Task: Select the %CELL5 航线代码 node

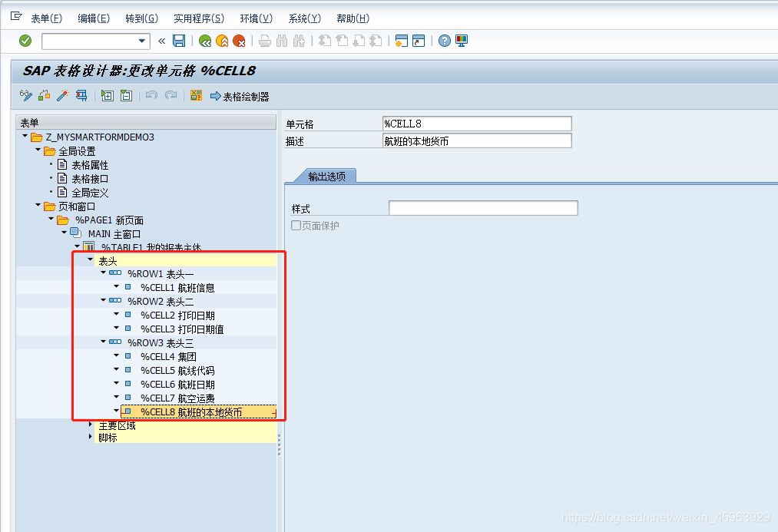Action: [177, 371]
